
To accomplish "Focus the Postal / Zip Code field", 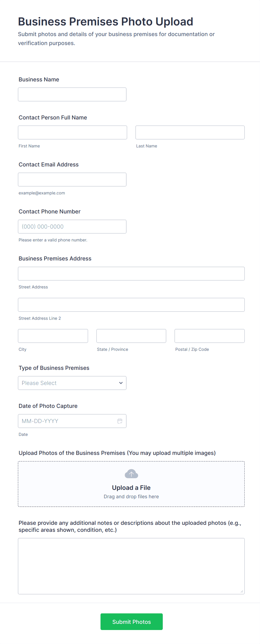I will 209,336.
